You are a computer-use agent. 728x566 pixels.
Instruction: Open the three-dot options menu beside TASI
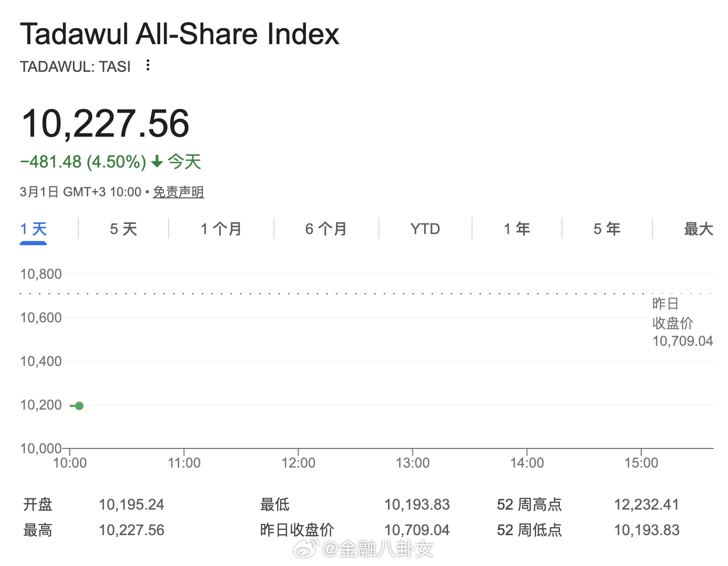point(147,65)
